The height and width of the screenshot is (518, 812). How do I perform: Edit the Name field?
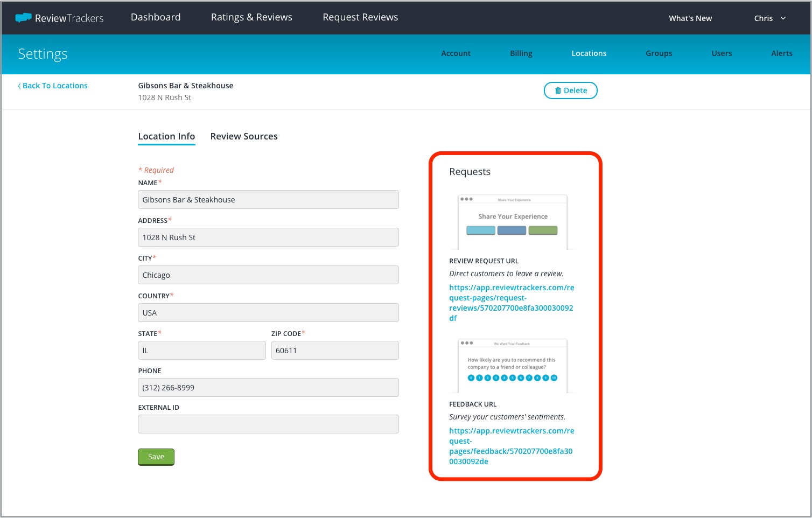268,200
